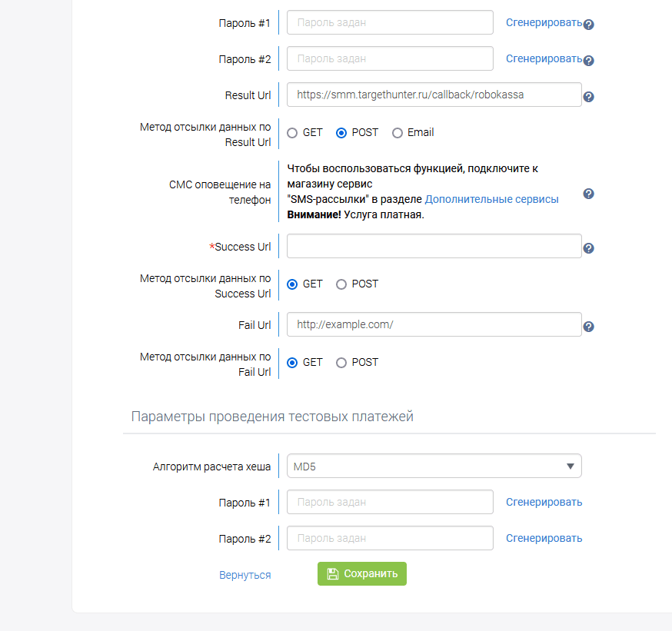Click the Вернуться link
This screenshot has width=672, height=631.
pos(245,575)
